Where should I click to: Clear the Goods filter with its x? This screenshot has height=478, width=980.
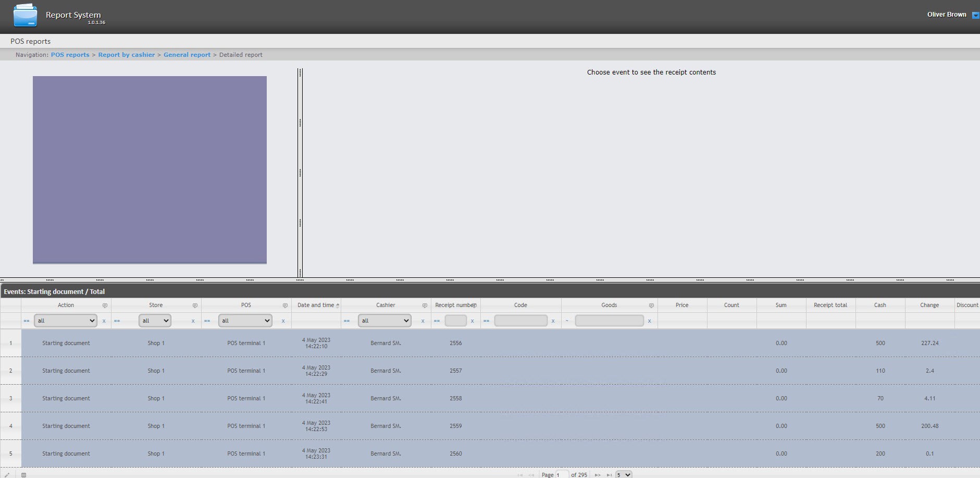[x=649, y=321]
